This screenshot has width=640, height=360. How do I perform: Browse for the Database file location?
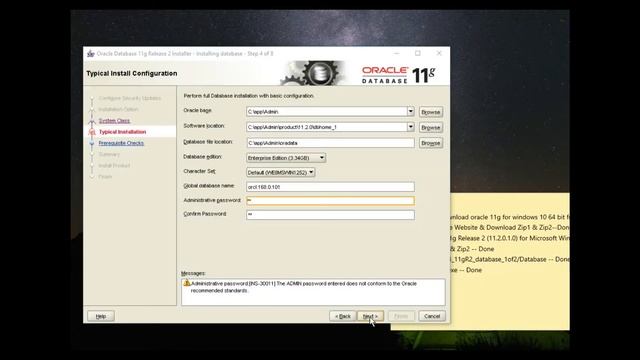pos(431,143)
